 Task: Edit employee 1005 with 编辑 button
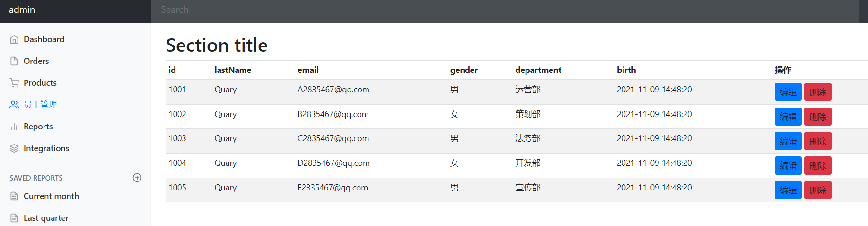click(x=788, y=190)
